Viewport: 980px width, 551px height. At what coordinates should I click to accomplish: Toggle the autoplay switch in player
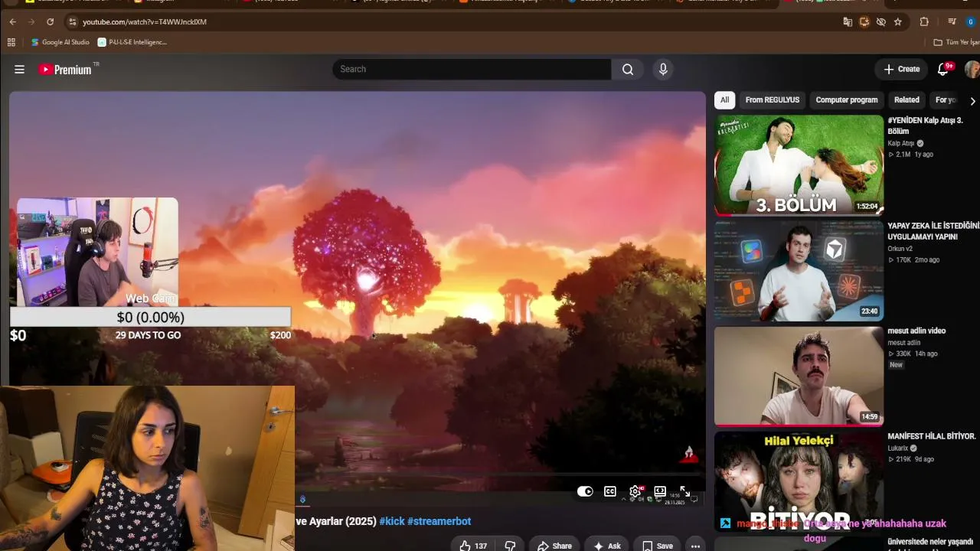[x=585, y=491]
